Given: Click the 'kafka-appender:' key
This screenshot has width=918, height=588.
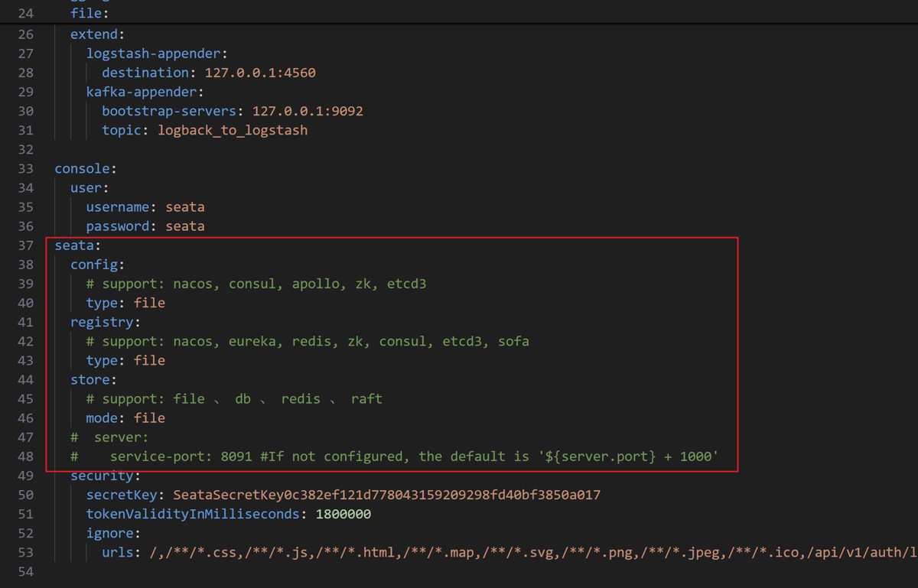Looking at the screenshot, I should click(x=145, y=92).
